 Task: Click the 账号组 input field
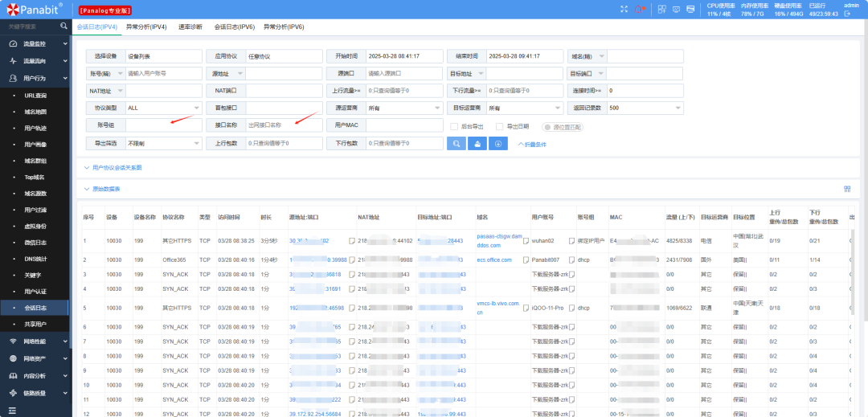click(x=164, y=125)
